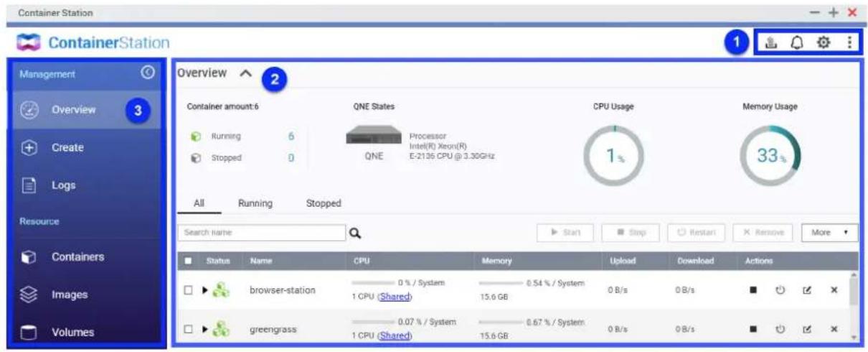
Task: Expand the browser-station row triangle
Action: pos(204,290)
